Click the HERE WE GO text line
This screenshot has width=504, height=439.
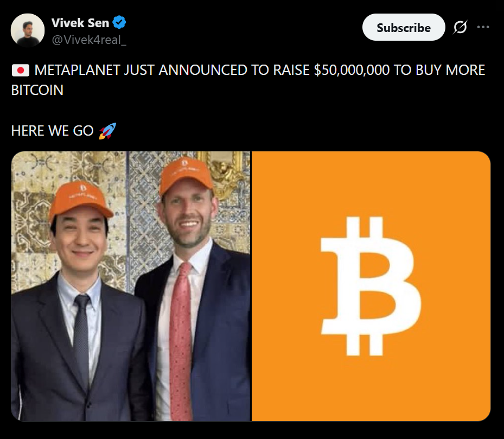pos(53,131)
